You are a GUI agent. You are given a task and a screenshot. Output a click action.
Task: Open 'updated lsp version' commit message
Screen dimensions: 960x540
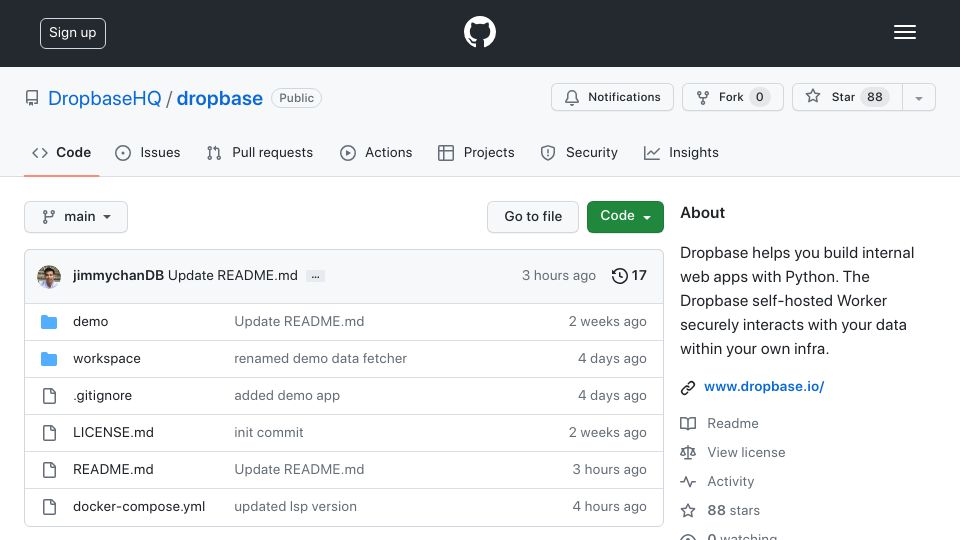(295, 507)
